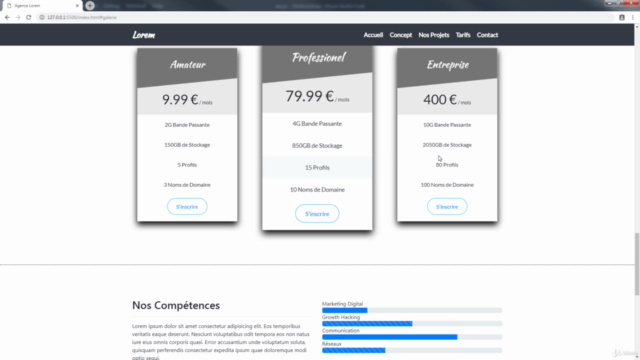Go back using the browser back arrow
The height and width of the screenshot is (360, 640).
click(7, 17)
